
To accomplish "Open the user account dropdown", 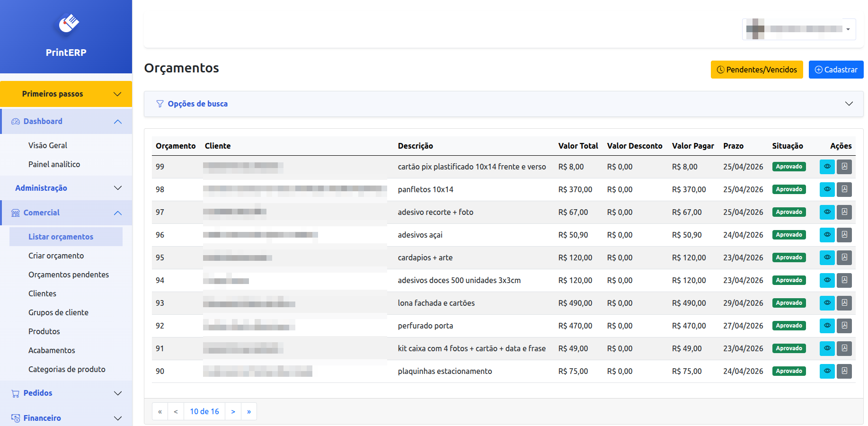I will [799, 29].
